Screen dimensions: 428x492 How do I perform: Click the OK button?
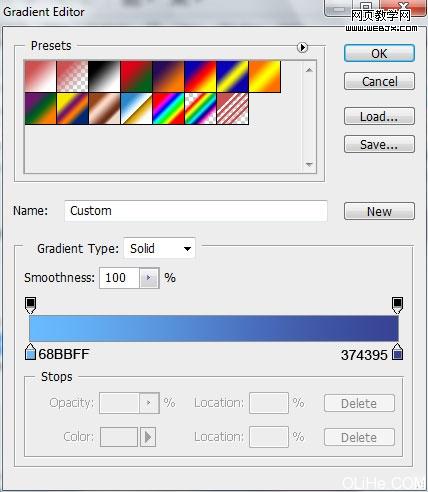tap(379, 53)
